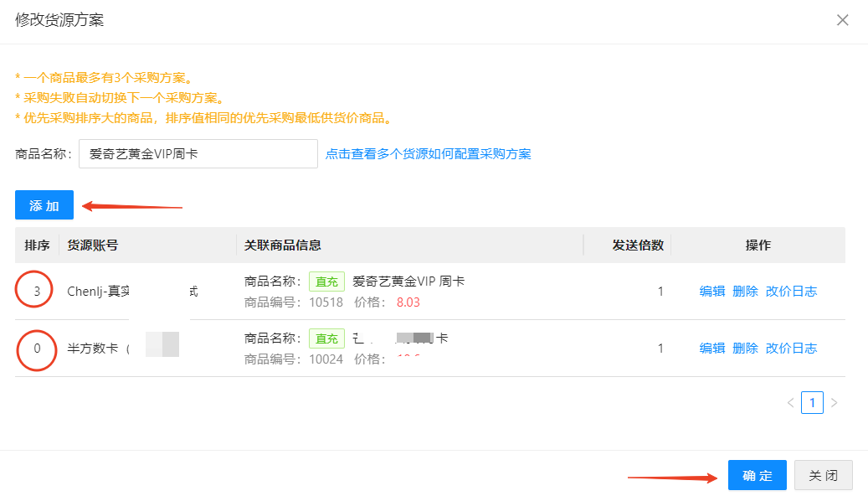Focus the 商品名称 input field
The width and height of the screenshot is (868, 496).
tap(198, 154)
